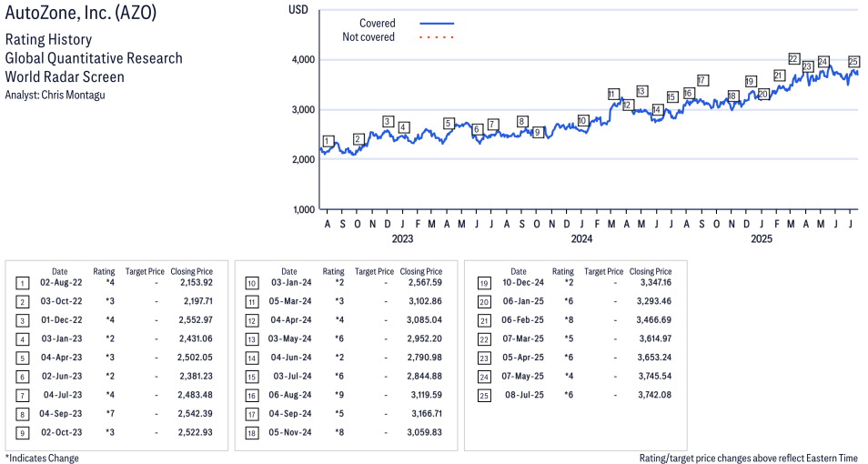Click chart marker 11 on price line
This screenshot has width=868, height=464.
pyautogui.click(x=612, y=94)
